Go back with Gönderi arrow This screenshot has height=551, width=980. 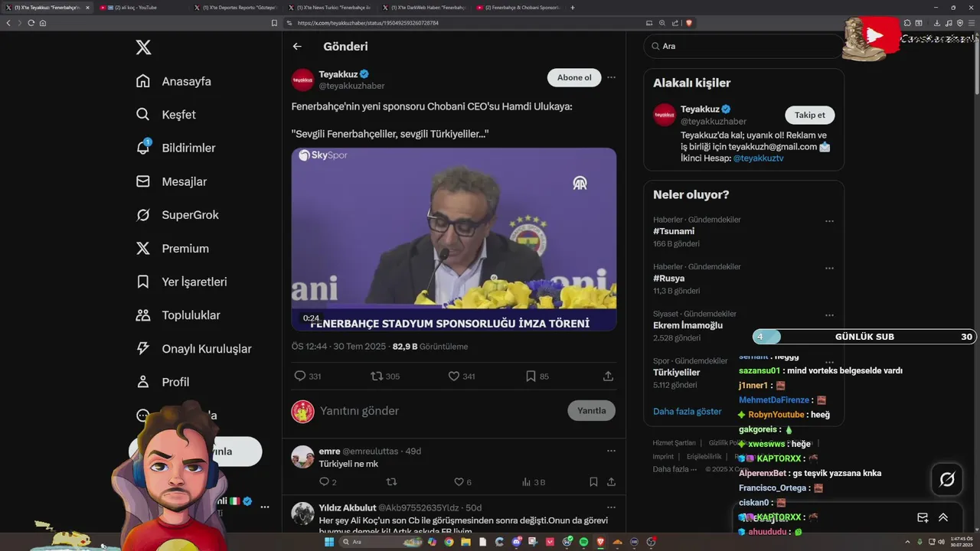point(297,47)
